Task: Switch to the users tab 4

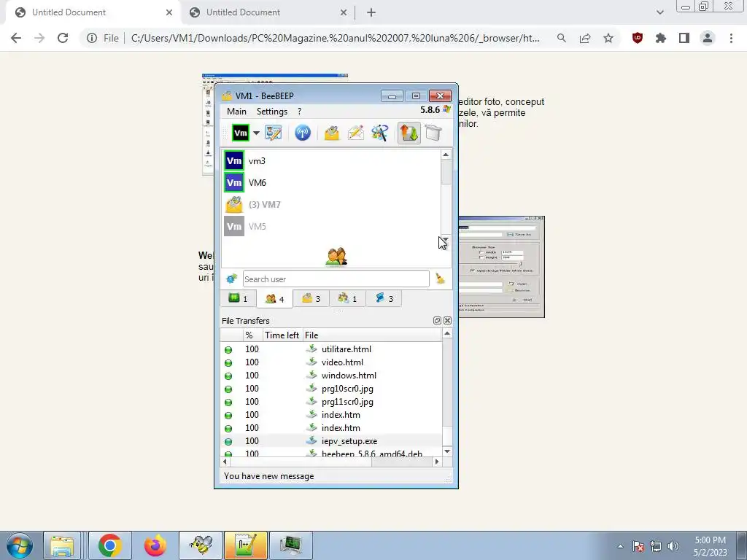Action: tap(274, 298)
